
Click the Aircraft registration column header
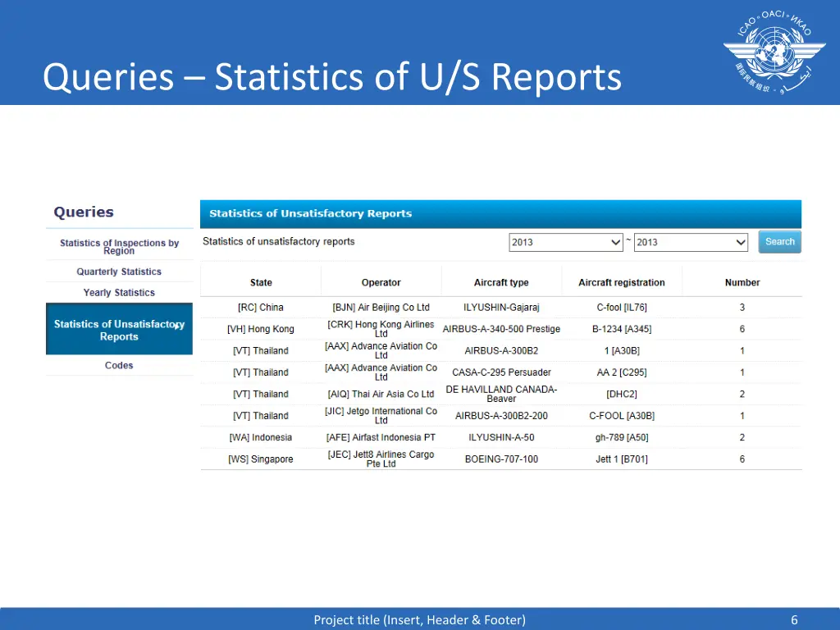[x=622, y=282]
